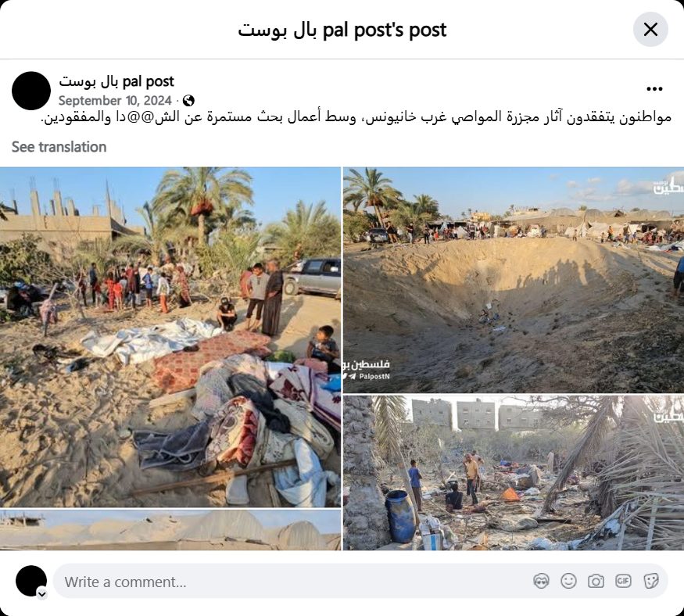Open the debris with blue barrel photo
The image size is (684, 616).
coord(514,473)
